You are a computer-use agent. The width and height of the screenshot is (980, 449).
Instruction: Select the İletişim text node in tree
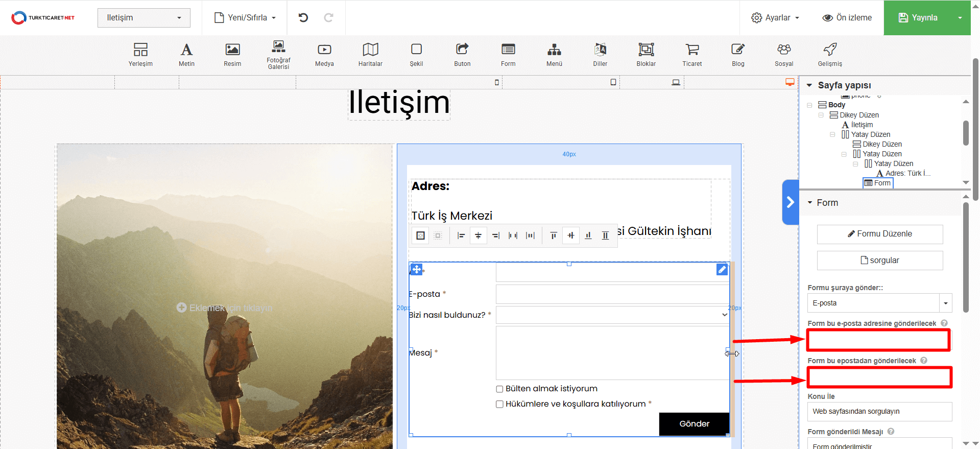[x=862, y=125]
